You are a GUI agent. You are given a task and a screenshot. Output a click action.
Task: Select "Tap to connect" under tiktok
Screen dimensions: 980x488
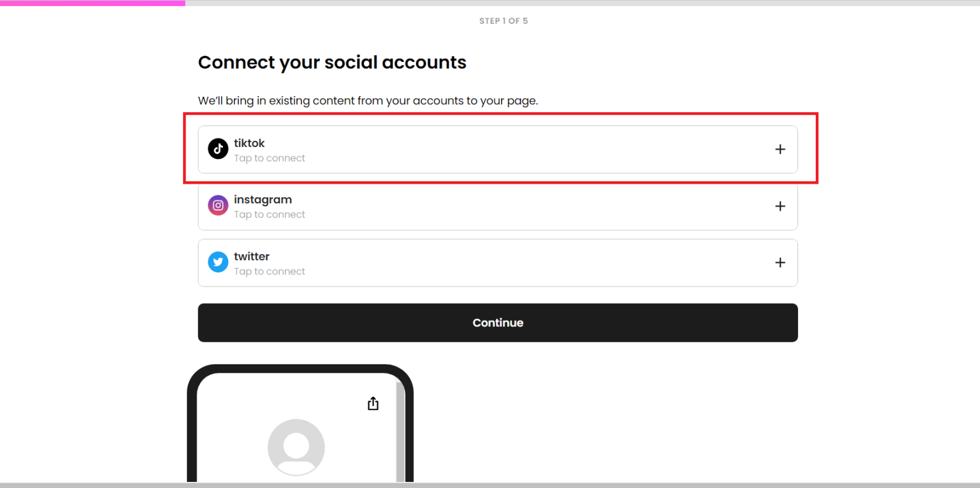[269, 158]
